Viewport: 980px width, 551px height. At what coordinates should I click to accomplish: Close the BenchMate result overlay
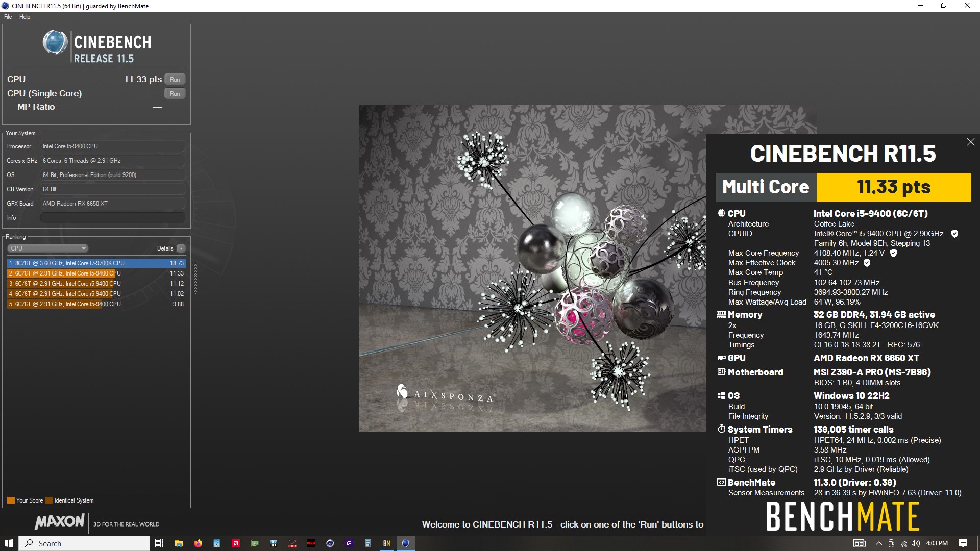[x=970, y=142]
